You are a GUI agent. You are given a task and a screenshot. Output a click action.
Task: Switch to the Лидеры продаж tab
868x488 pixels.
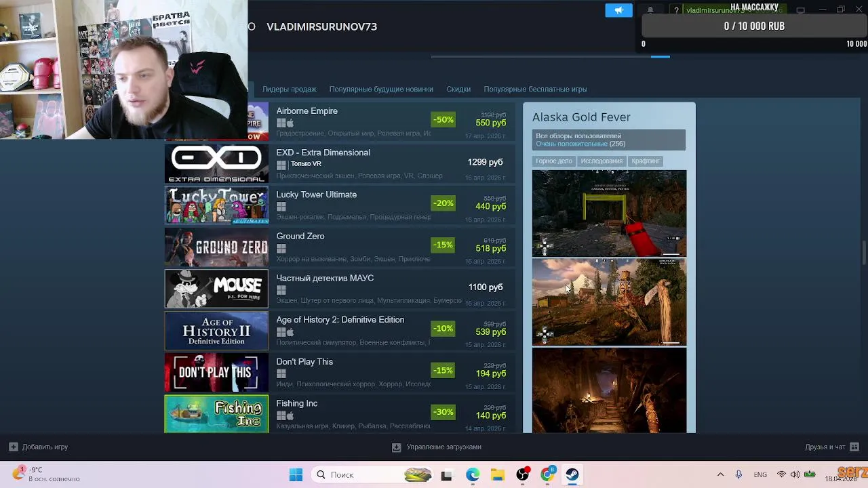(x=289, y=89)
